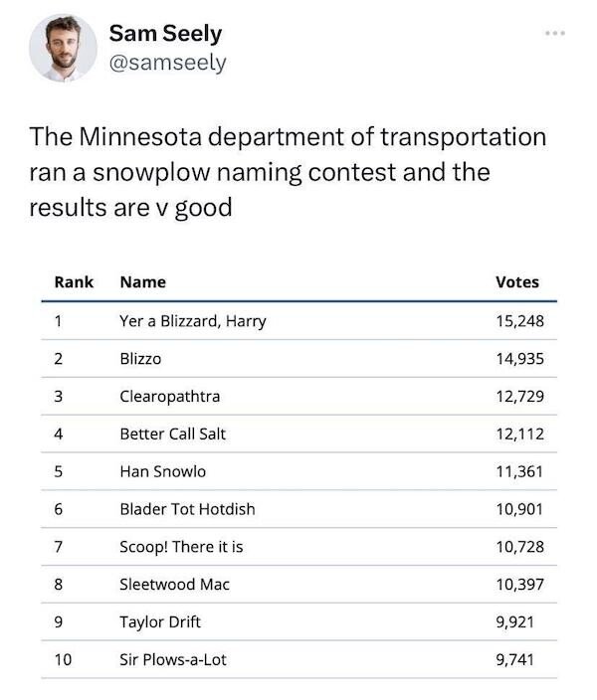This screenshot has height=700, width=597.
Task: Click the Scoop! There it is entry
Action: point(181,547)
